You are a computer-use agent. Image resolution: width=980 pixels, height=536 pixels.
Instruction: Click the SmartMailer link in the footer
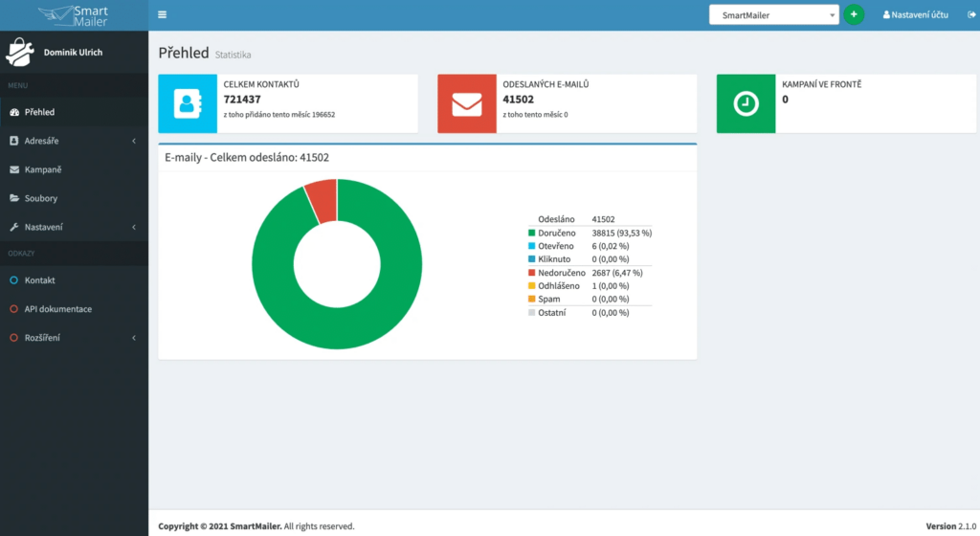tap(256, 526)
